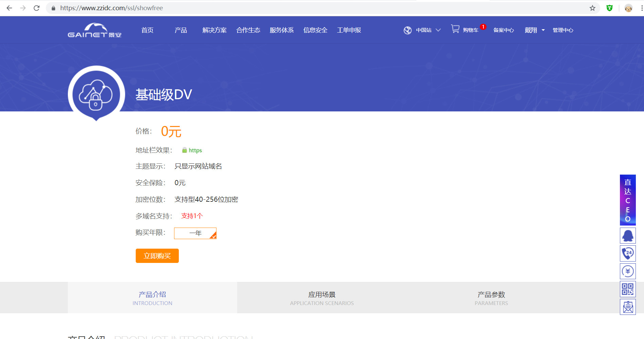Screen dimensions: 644x339
Task: Click the 立即购买 button
Action: pyautogui.click(x=157, y=256)
